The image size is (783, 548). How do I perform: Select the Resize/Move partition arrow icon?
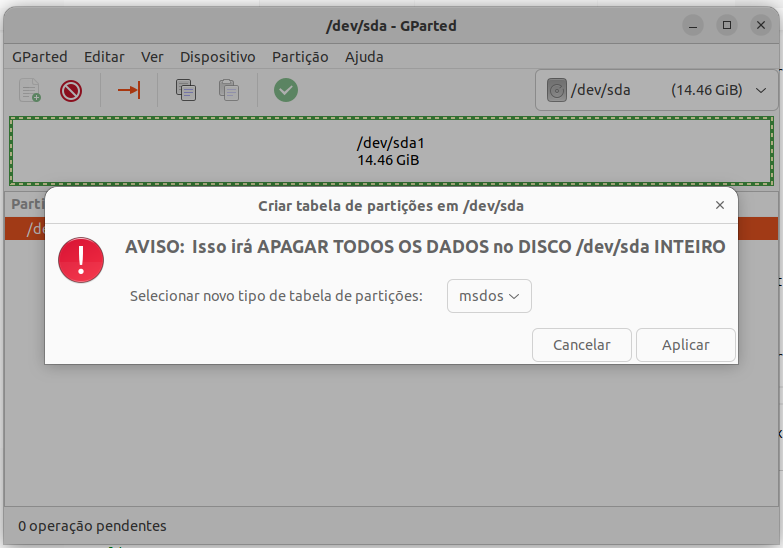click(x=129, y=91)
